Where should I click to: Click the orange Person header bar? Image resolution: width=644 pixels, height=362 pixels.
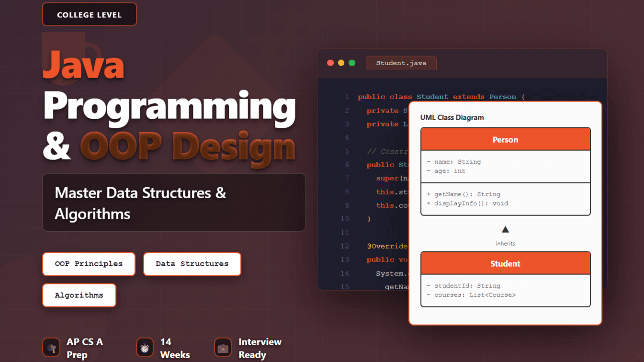point(505,139)
